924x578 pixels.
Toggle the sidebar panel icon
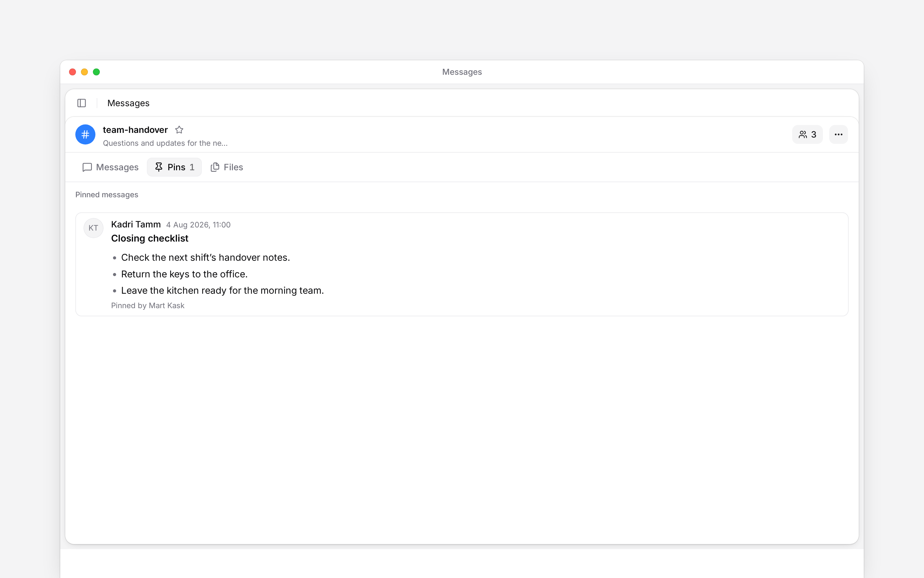tap(81, 103)
